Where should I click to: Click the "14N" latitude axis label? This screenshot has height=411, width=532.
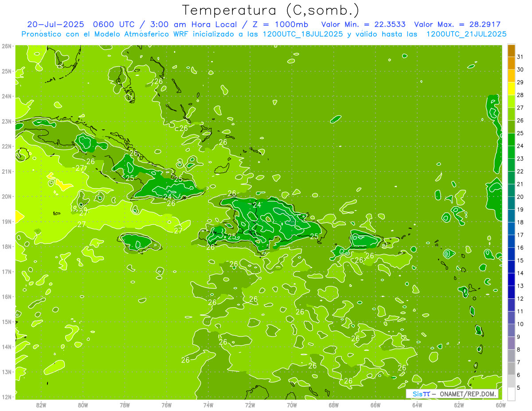7,347
